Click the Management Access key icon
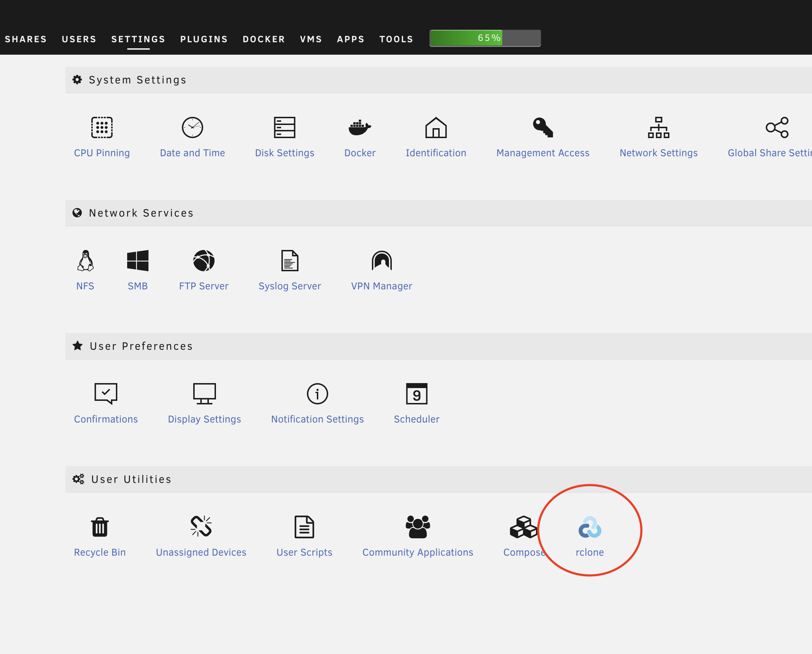 point(543,127)
